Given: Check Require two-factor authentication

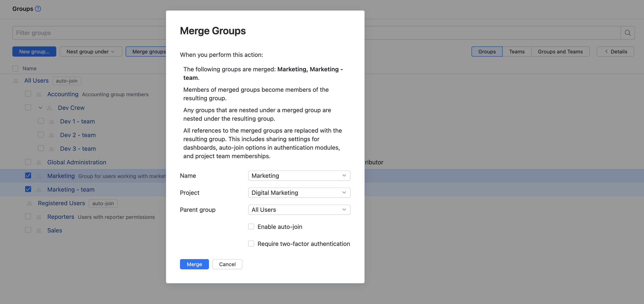Looking at the screenshot, I should 251,244.
